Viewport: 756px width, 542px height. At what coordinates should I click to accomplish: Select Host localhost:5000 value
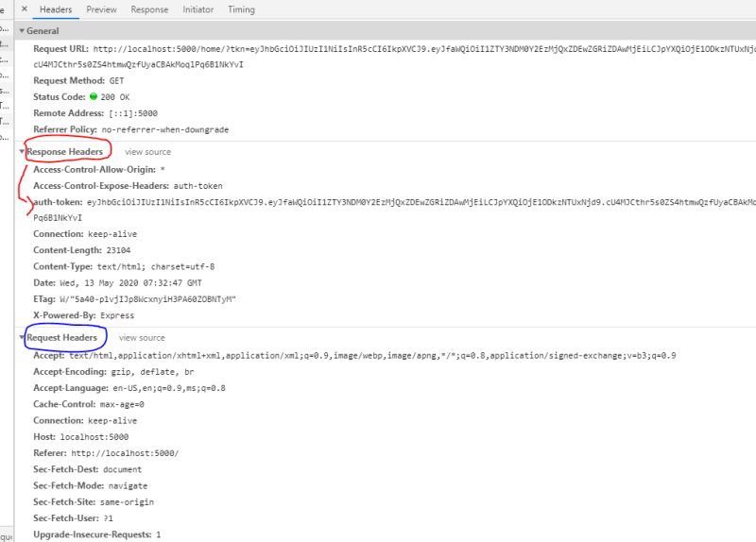(94, 437)
